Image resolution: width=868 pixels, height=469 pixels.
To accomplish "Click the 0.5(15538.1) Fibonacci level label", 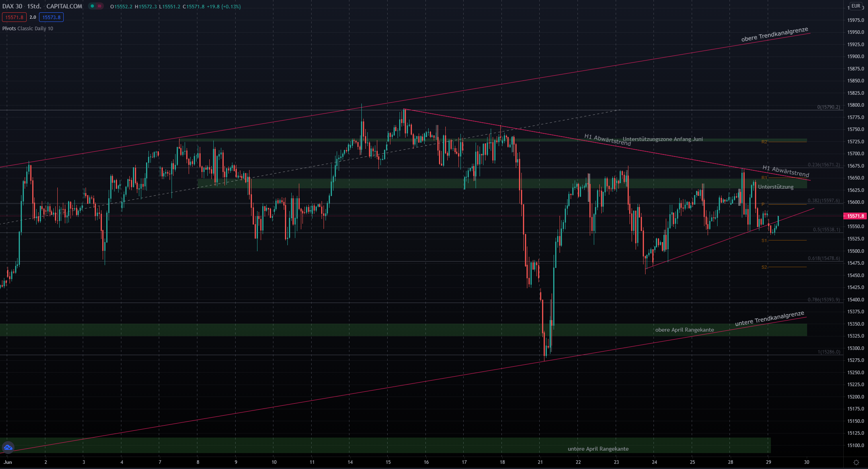I will pos(826,230).
